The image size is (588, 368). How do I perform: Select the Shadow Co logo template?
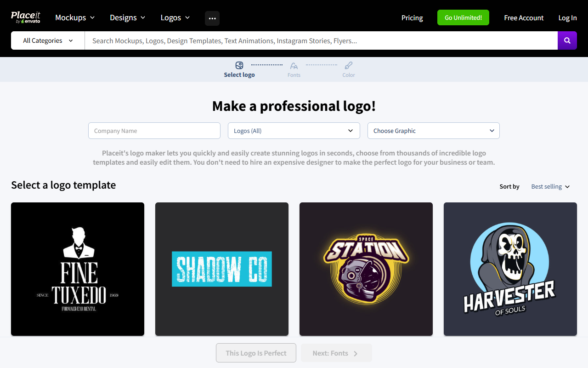click(222, 269)
